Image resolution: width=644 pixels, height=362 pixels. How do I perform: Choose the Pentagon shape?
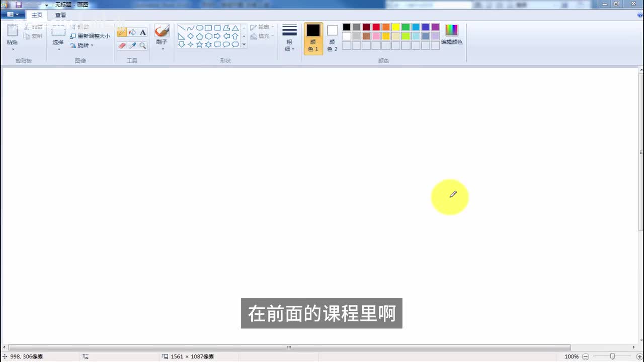click(200, 36)
